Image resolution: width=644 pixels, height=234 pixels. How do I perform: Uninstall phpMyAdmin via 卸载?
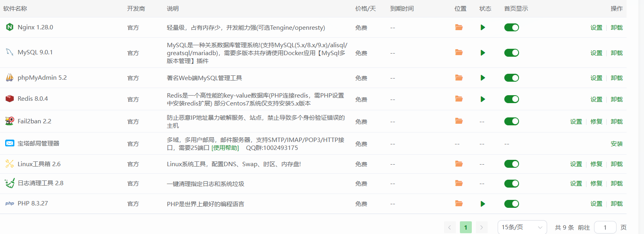click(617, 78)
